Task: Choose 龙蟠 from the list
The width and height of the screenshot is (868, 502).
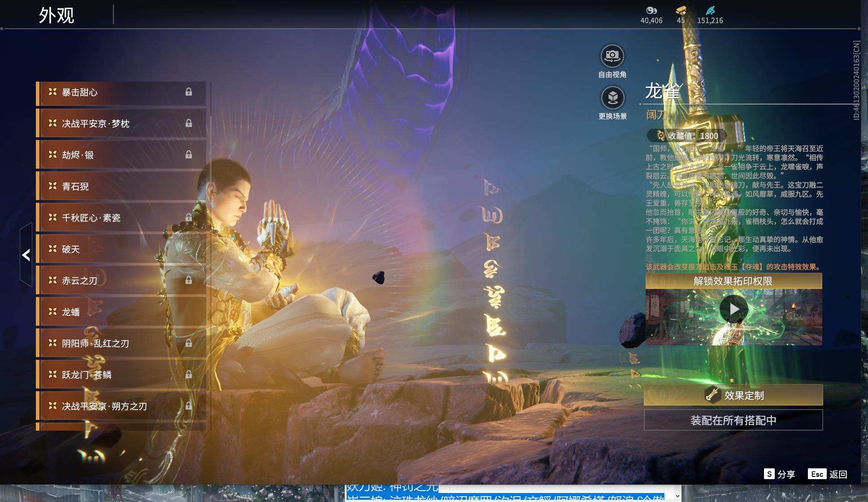Action: pos(121,312)
